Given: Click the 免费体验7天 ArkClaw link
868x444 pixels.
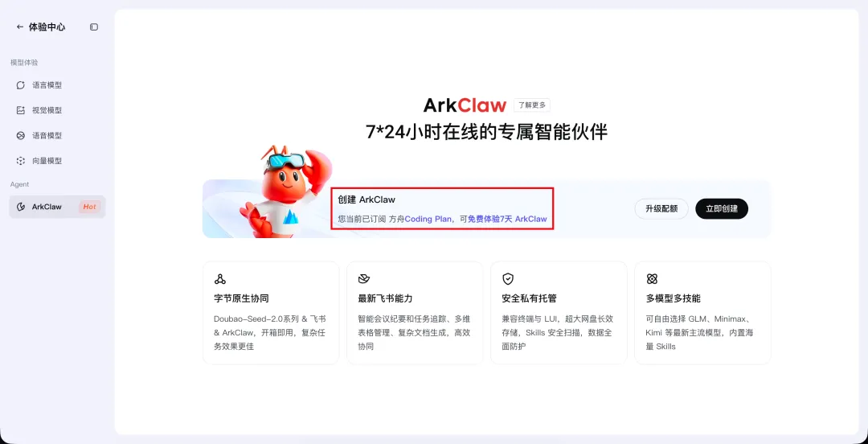Looking at the screenshot, I should (x=507, y=219).
